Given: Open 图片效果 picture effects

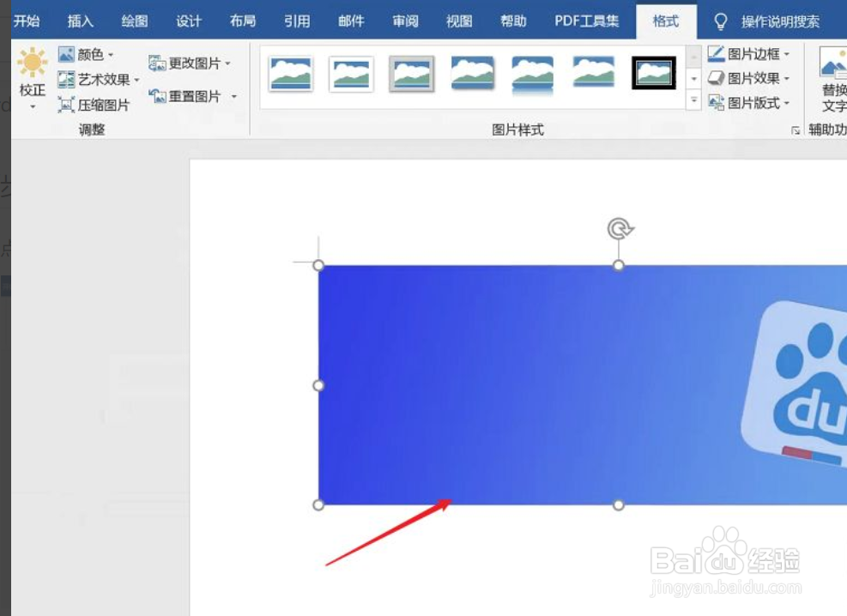Looking at the screenshot, I should (748, 78).
